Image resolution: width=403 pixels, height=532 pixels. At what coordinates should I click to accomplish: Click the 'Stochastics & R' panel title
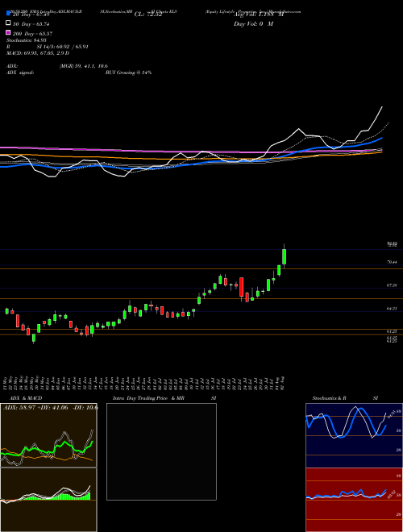click(x=329, y=398)
